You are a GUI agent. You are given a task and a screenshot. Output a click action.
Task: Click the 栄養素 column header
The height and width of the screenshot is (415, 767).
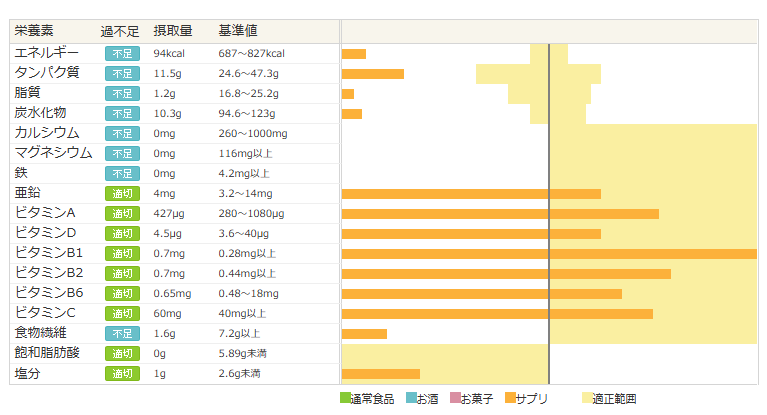click(35, 32)
